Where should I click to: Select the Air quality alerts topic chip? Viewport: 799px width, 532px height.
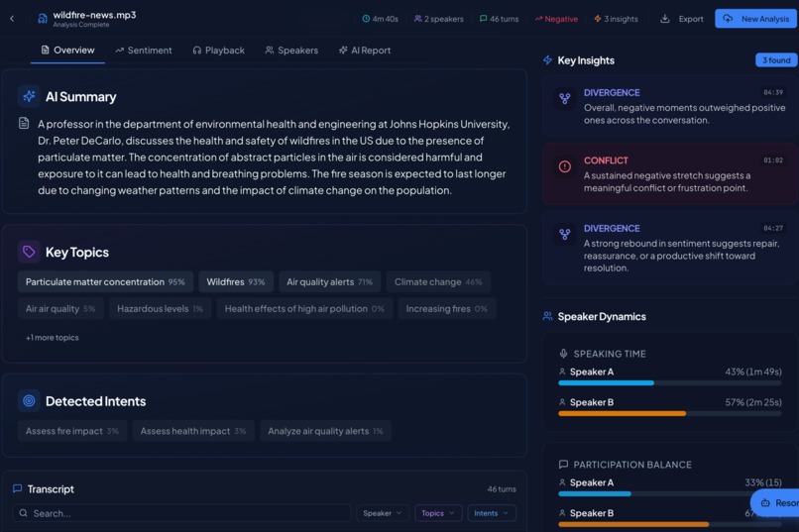(x=330, y=281)
